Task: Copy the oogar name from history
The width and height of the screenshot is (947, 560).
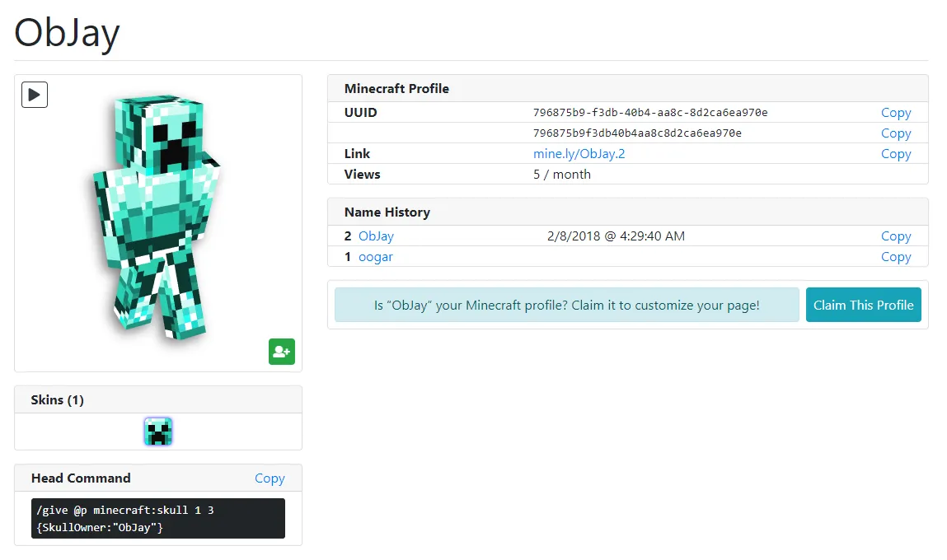Action: coord(896,256)
